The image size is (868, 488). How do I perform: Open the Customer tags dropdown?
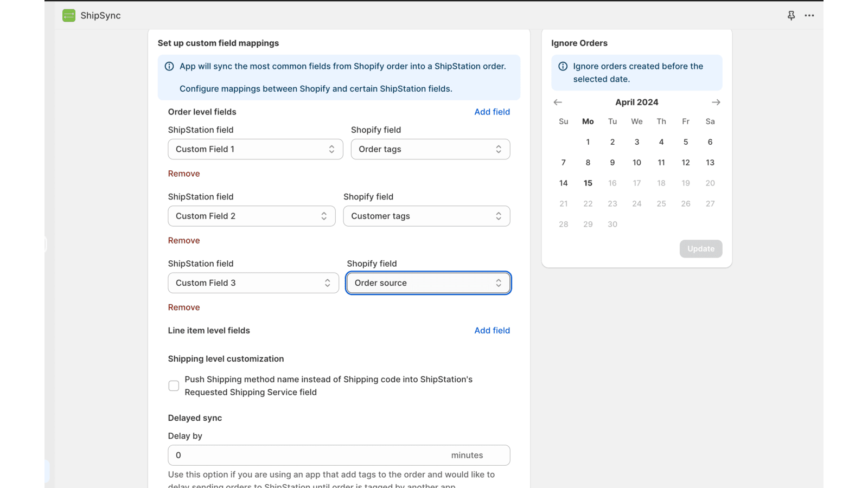[426, 216]
